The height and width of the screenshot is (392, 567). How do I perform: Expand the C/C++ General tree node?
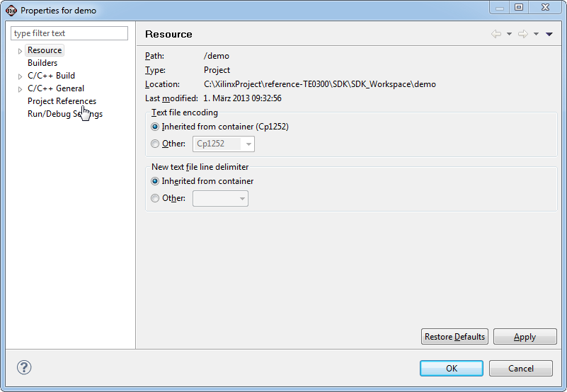pyautogui.click(x=21, y=89)
